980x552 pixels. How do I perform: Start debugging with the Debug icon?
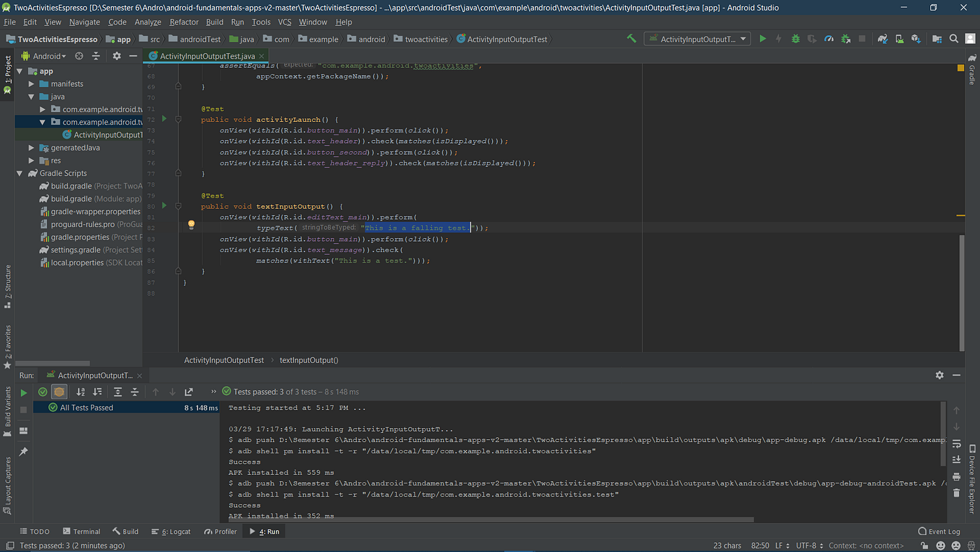coord(796,39)
